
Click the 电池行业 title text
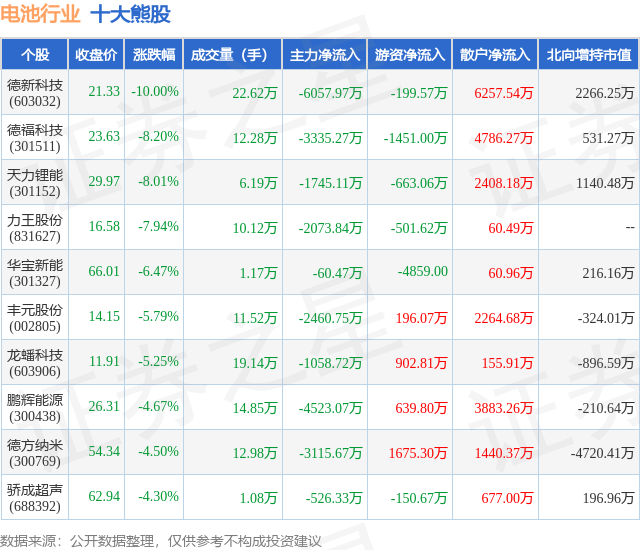[x=40, y=14]
